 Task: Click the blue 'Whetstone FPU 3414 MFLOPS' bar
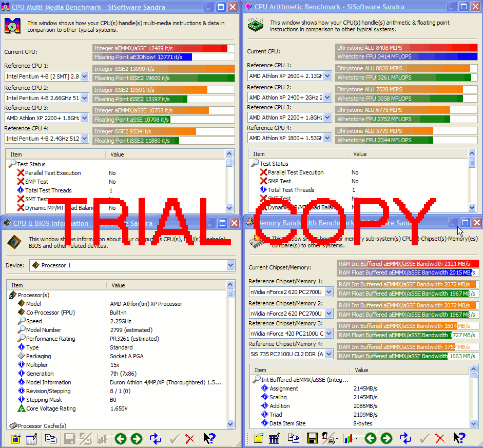407,56
